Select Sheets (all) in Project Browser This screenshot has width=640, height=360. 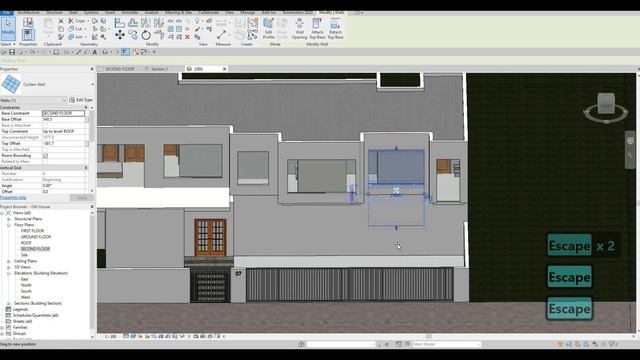coord(22,322)
